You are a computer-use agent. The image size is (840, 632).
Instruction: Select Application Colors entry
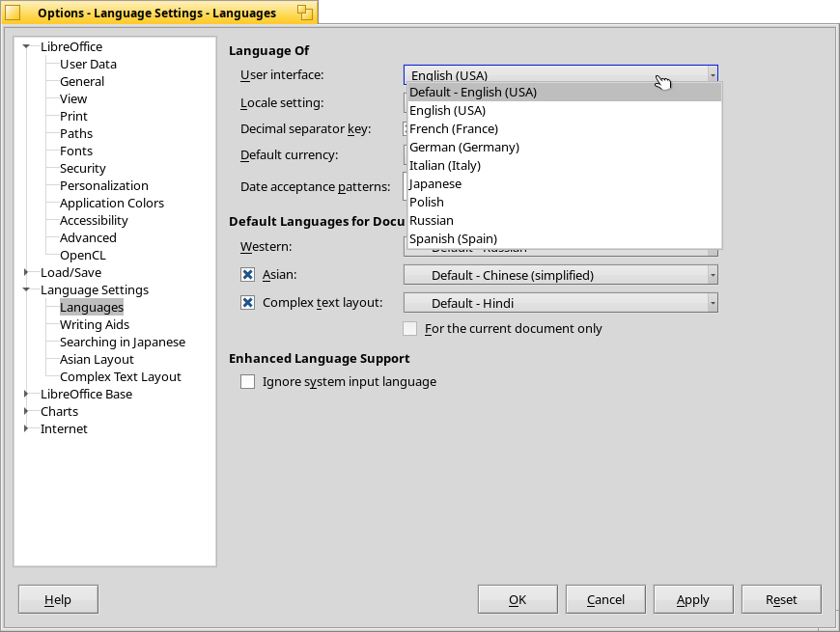[112, 204]
